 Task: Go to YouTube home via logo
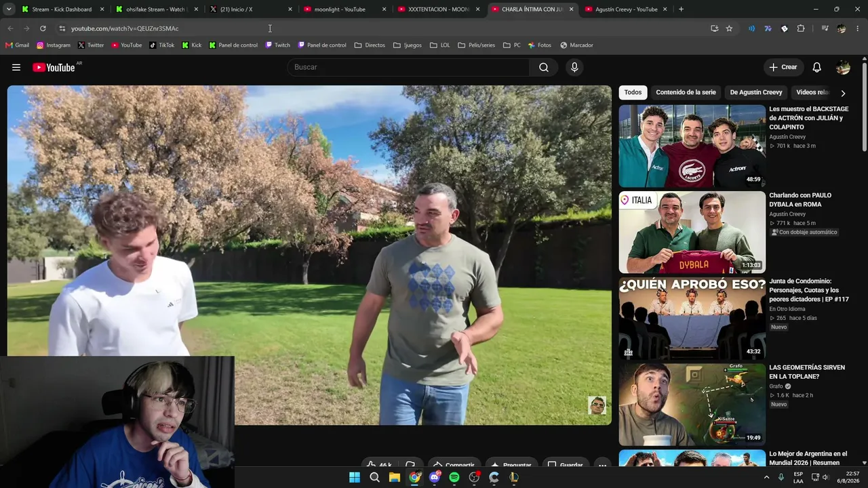[54, 67]
